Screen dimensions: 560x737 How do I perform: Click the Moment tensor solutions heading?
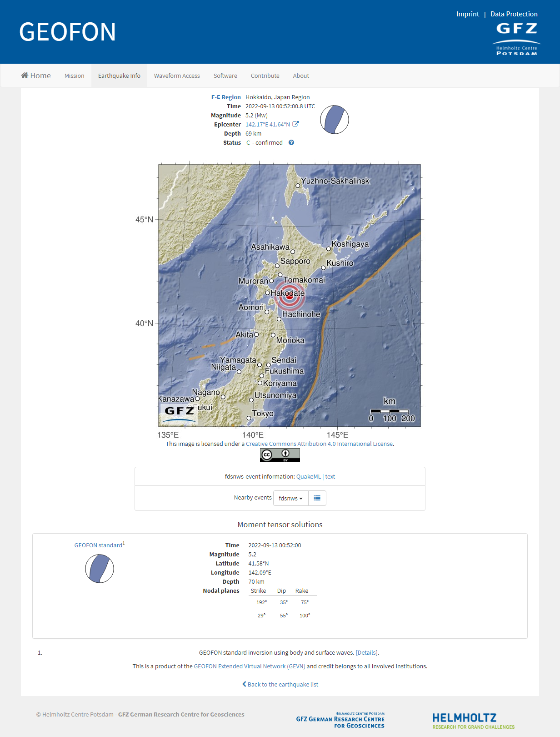(x=280, y=525)
